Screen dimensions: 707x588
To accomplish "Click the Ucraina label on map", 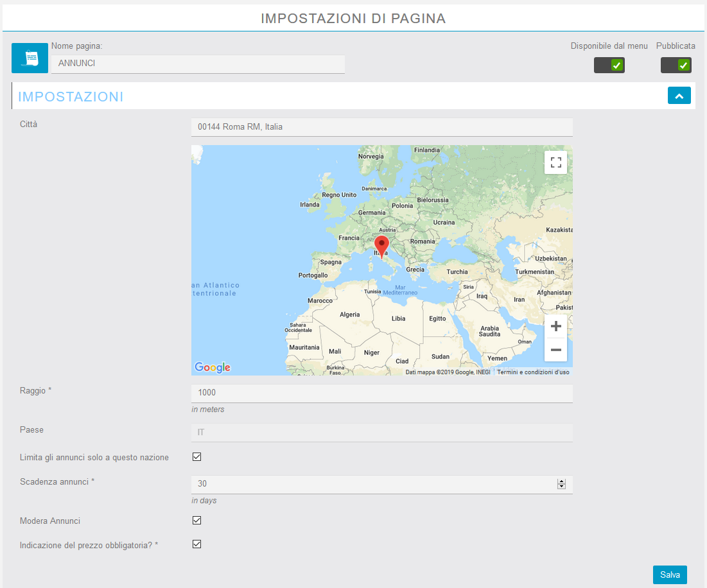I will (444, 223).
